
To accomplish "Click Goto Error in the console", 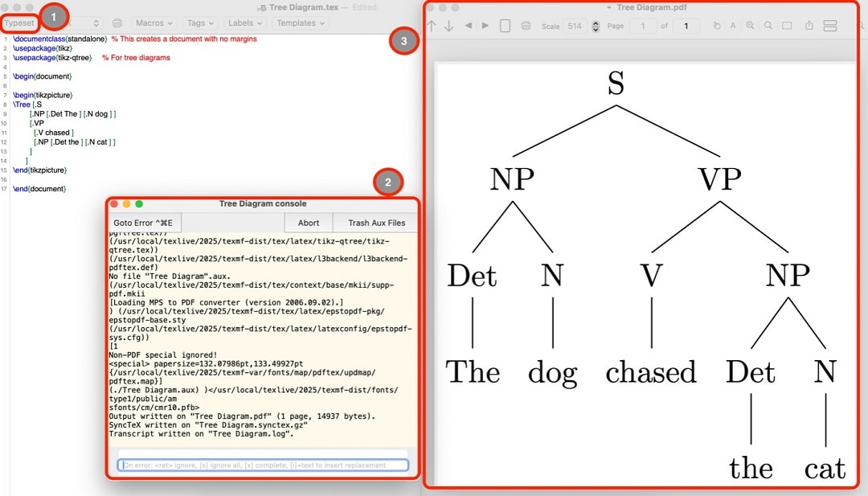I will (144, 223).
